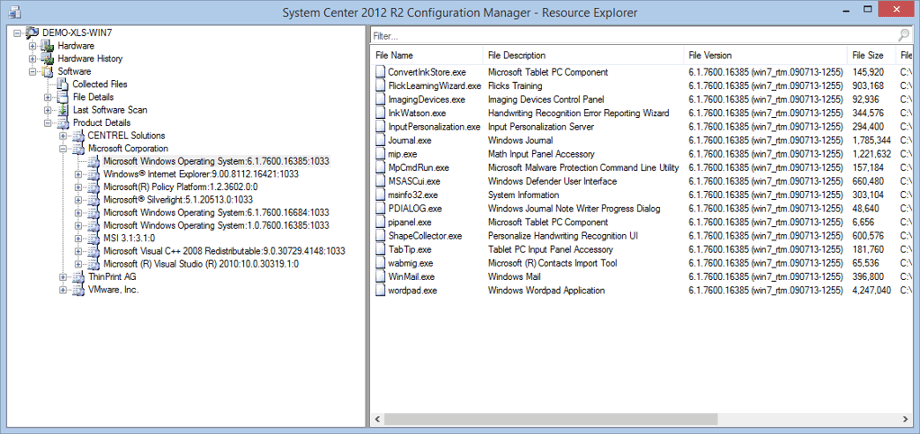Click the horizontal scrollbar right arrow
The image size is (920, 434).
(x=906, y=419)
